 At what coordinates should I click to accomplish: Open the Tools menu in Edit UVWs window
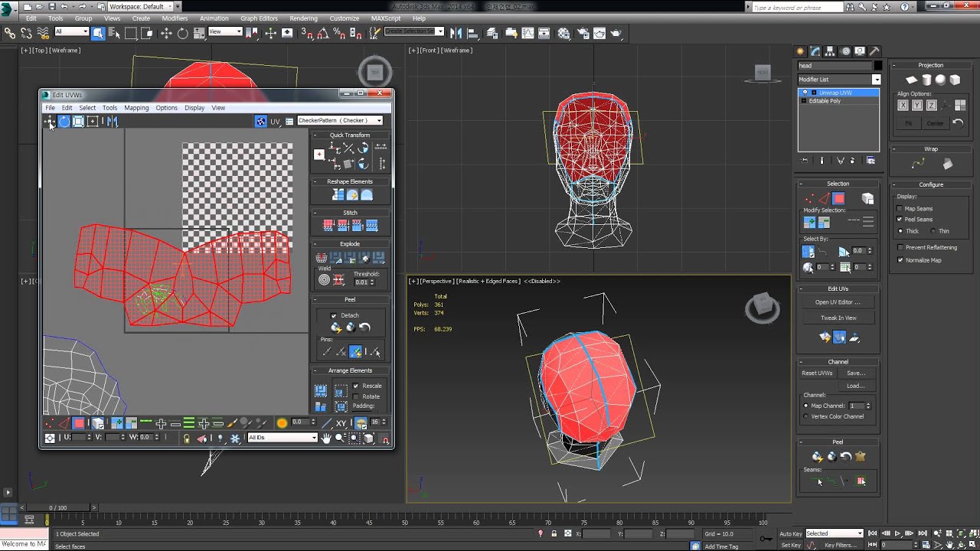coord(109,108)
